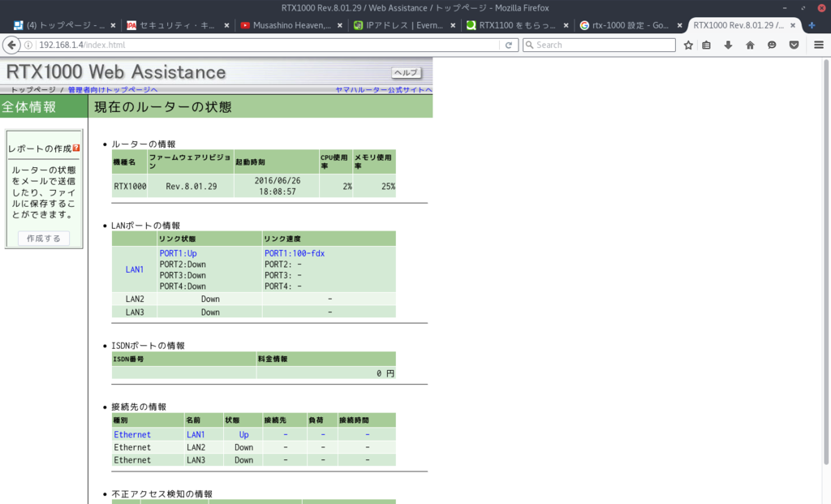Open the bookmarks list icon
Screen dimensions: 831x504
pos(707,45)
